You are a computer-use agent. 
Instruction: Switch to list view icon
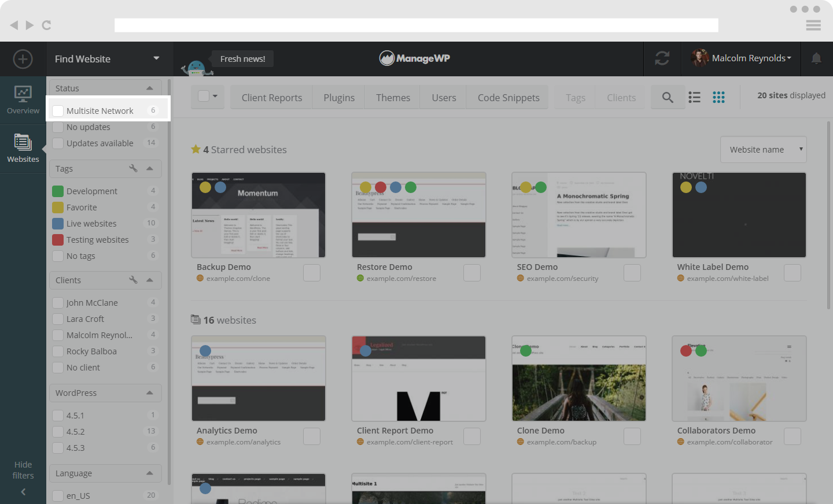pos(695,97)
